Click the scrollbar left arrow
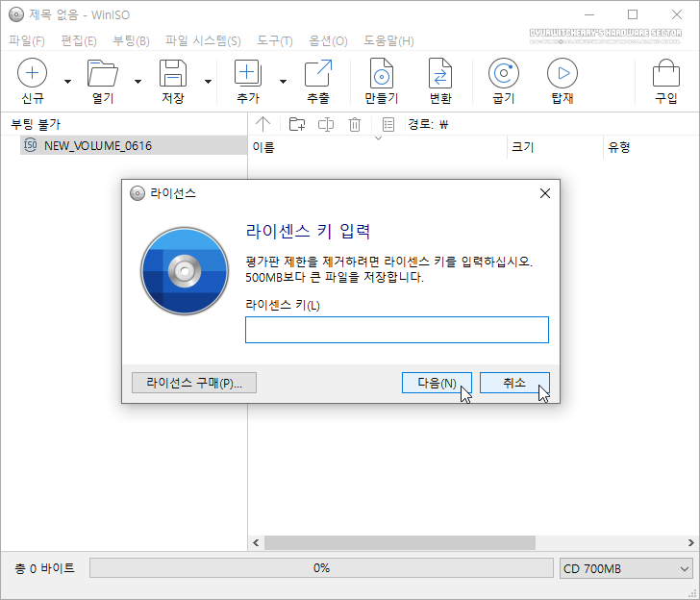The height and width of the screenshot is (600, 700). click(256, 543)
